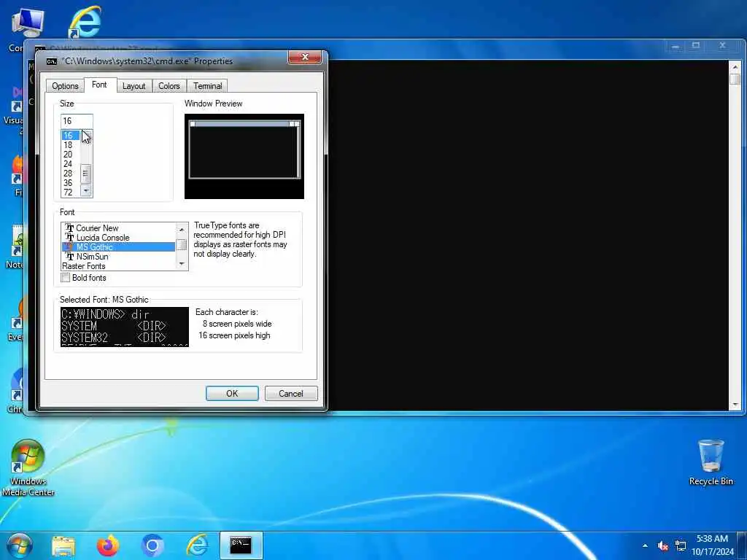Choose NSimSun font

[119, 257]
